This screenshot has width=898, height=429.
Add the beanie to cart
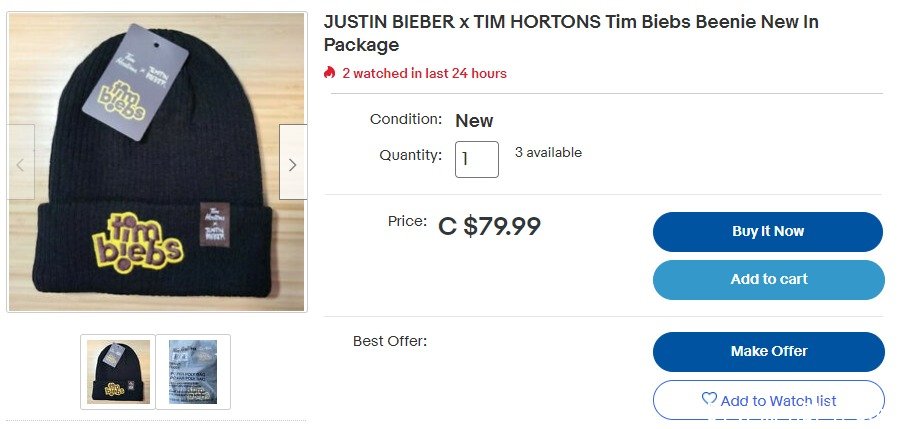pos(769,280)
